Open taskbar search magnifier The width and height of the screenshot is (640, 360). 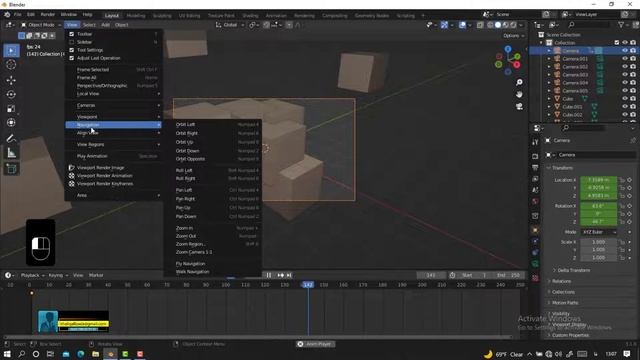(x=22, y=354)
